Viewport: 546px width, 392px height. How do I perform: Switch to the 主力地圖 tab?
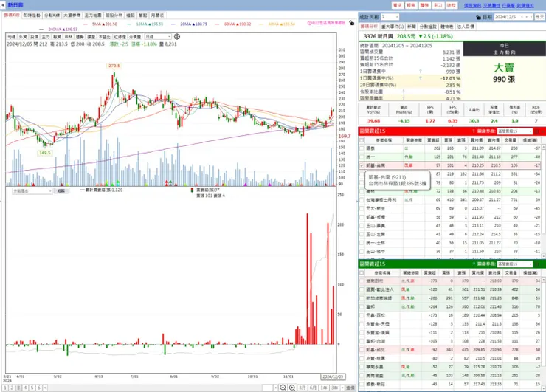tap(93, 16)
